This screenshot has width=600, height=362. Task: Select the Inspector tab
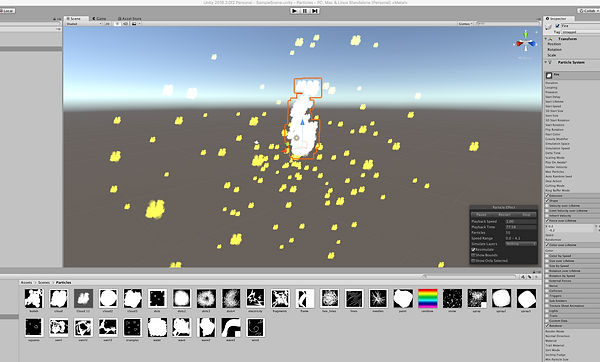[558, 18]
